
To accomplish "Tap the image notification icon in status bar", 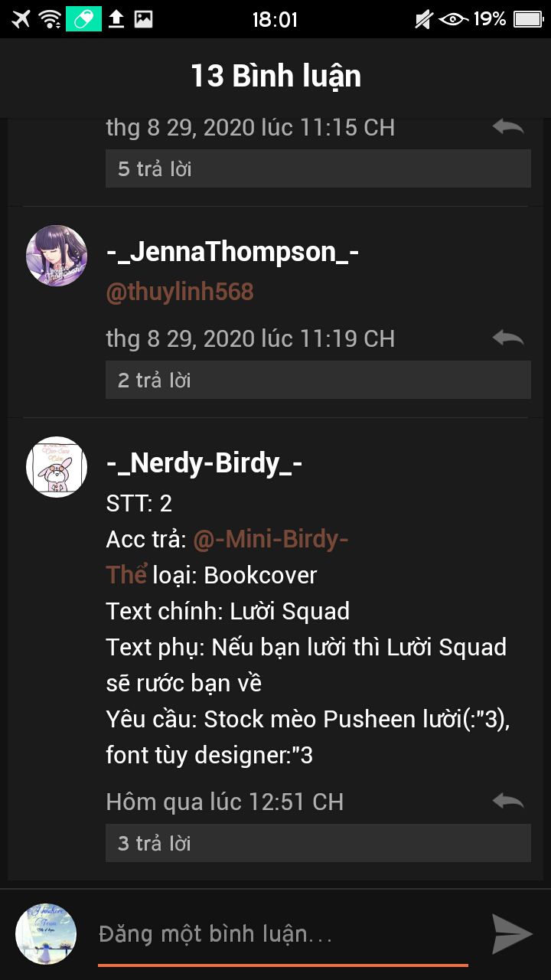I will [x=142, y=19].
